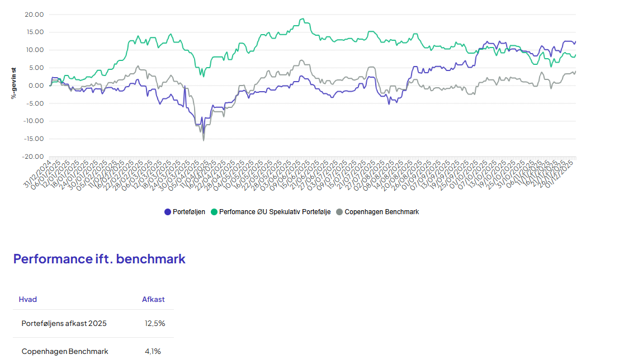Click the 10.00 y-axis label
The image size is (638, 364).
(x=35, y=50)
